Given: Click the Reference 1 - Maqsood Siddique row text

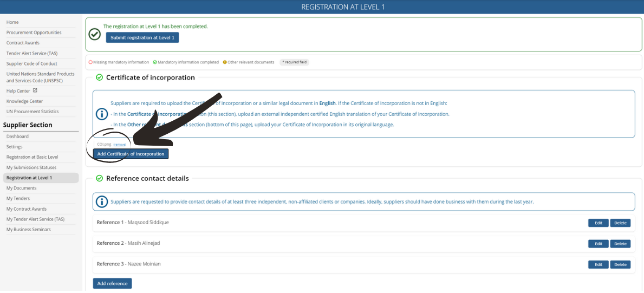Looking at the screenshot, I should [133, 222].
